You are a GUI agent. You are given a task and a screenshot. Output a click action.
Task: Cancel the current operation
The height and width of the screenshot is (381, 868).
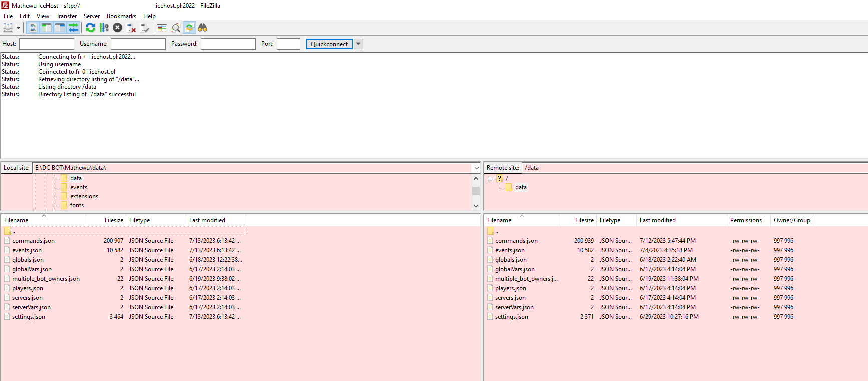pos(117,28)
